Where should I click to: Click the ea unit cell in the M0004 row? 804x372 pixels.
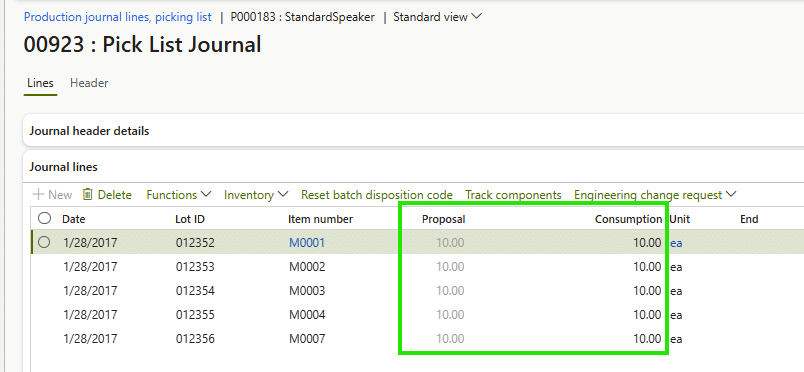pyautogui.click(x=676, y=315)
